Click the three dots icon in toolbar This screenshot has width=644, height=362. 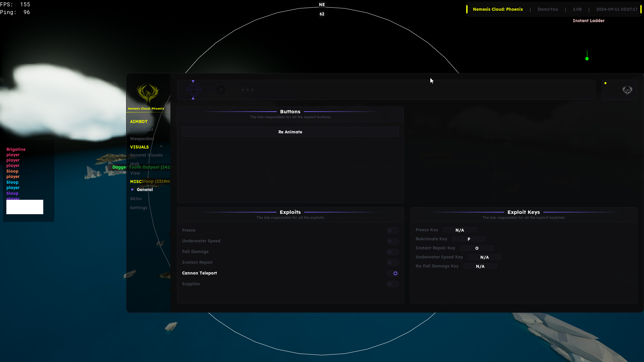click(248, 90)
